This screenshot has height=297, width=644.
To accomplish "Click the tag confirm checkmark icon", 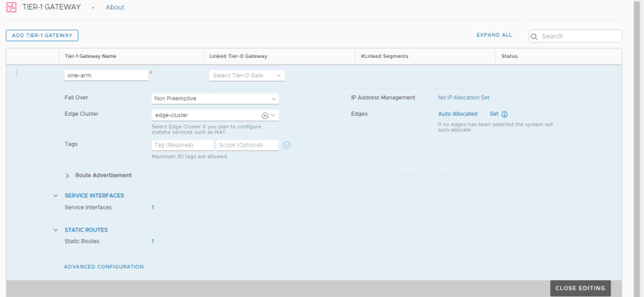I will click(287, 145).
